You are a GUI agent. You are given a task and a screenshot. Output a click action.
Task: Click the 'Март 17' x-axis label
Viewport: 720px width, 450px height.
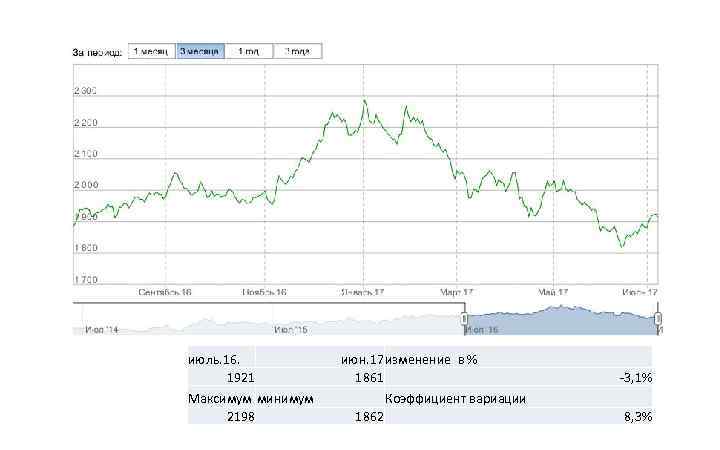click(456, 292)
